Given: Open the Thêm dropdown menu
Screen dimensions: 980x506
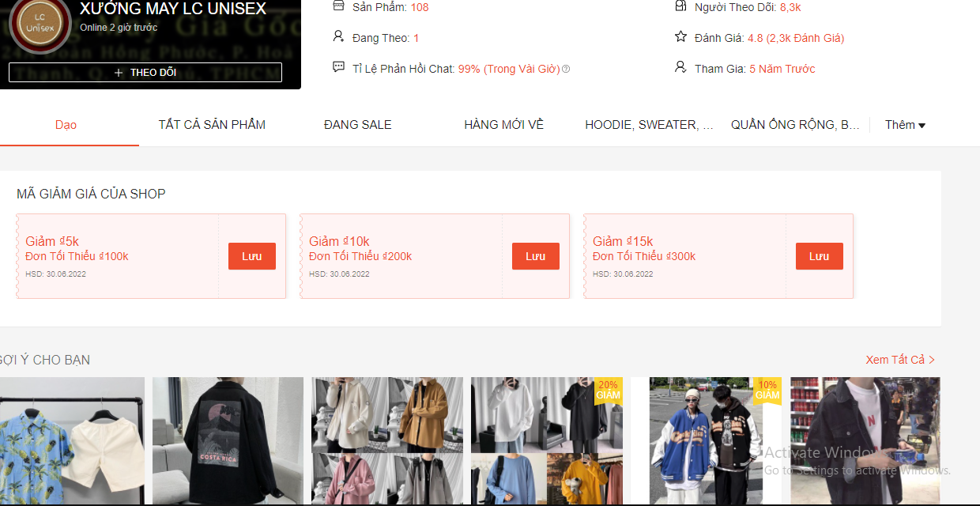Looking at the screenshot, I should click(904, 124).
